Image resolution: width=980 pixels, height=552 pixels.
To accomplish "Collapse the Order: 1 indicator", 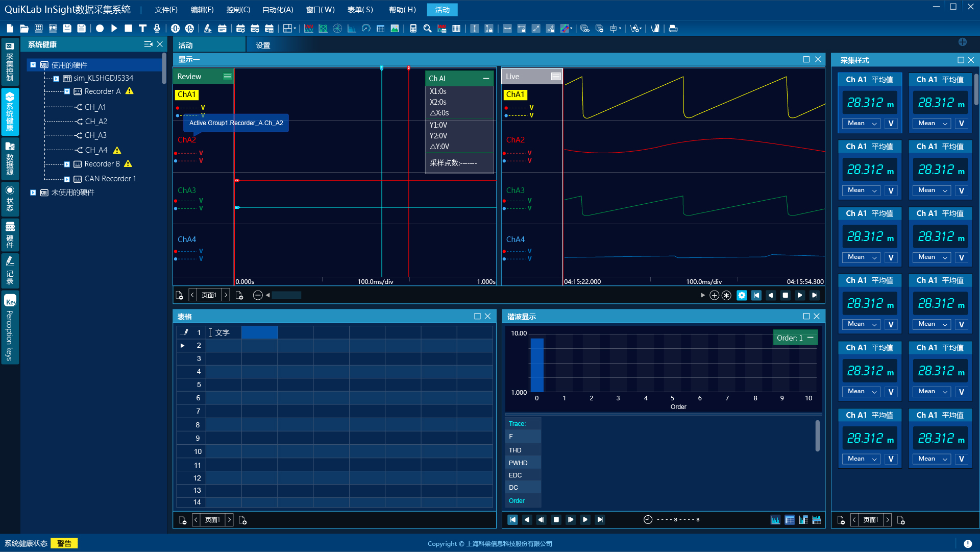I will tap(811, 338).
